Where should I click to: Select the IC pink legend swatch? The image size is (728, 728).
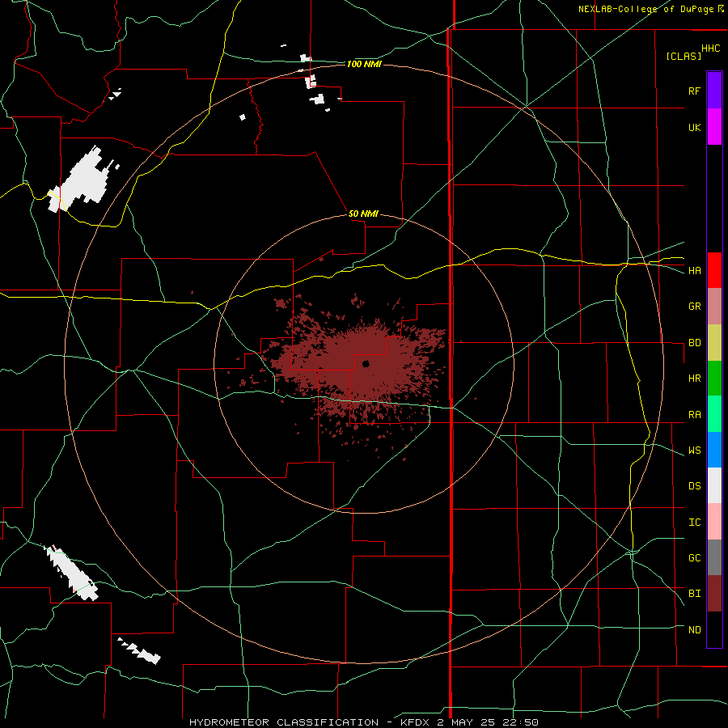[714, 522]
